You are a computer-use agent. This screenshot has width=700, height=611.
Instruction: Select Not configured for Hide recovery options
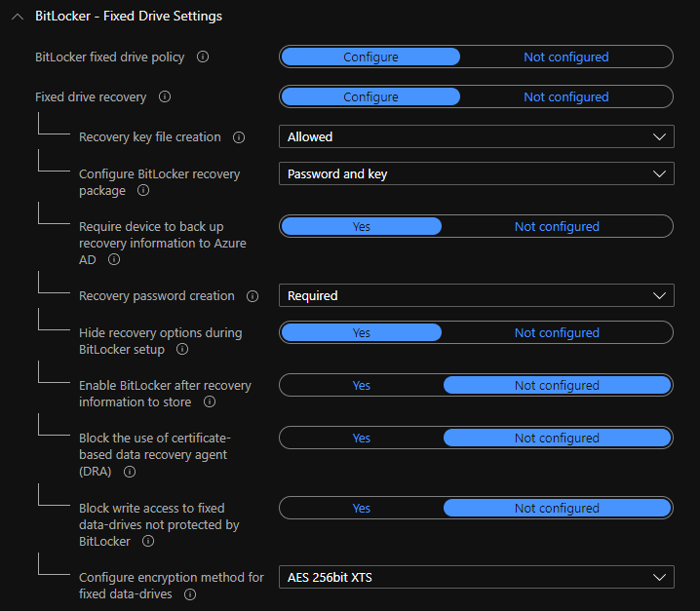557,332
